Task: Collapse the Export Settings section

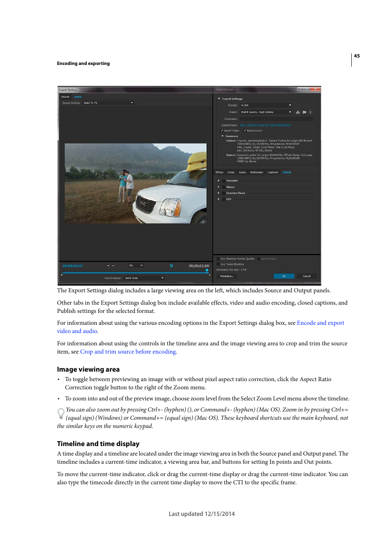Action: [x=219, y=99]
